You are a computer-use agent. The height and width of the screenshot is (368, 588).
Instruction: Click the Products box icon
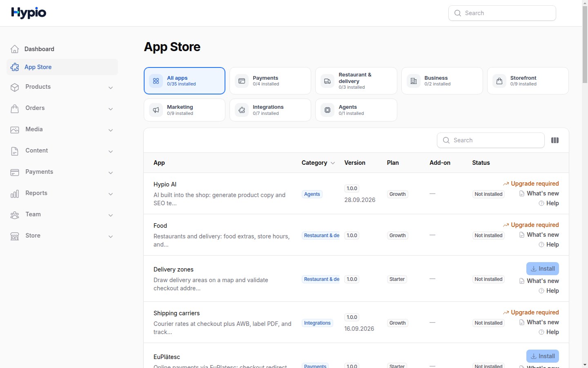click(x=15, y=87)
